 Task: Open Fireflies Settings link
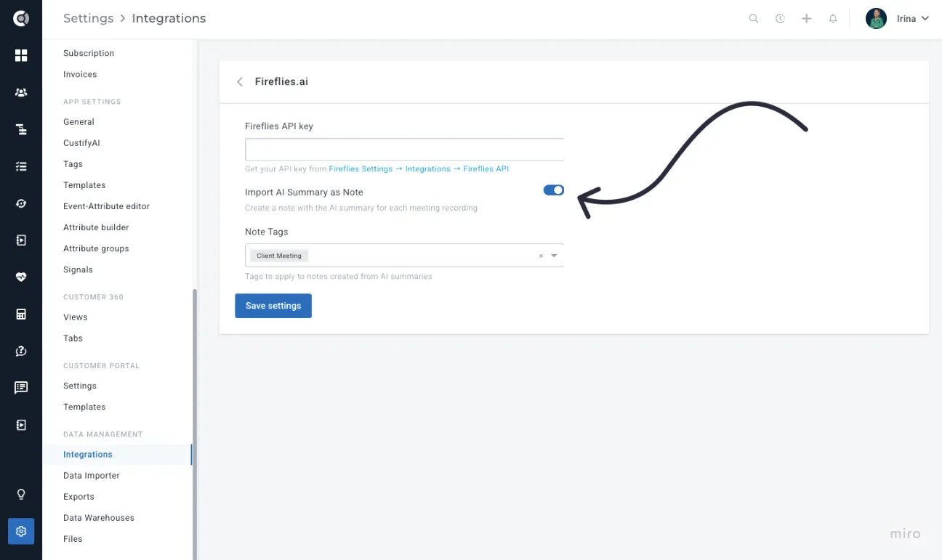click(x=361, y=169)
